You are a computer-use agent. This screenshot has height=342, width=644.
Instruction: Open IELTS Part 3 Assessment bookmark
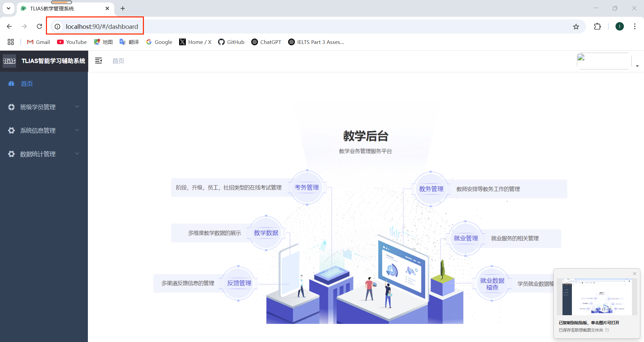(x=316, y=42)
